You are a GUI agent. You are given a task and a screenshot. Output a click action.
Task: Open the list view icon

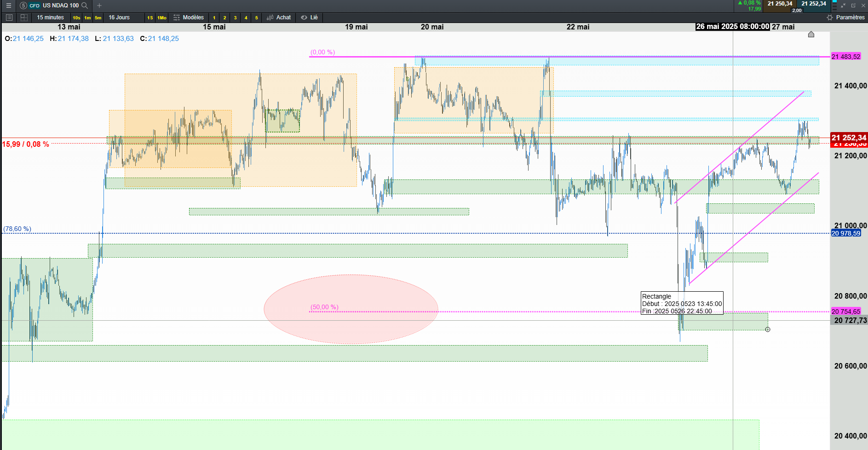pyautogui.click(x=9, y=17)
